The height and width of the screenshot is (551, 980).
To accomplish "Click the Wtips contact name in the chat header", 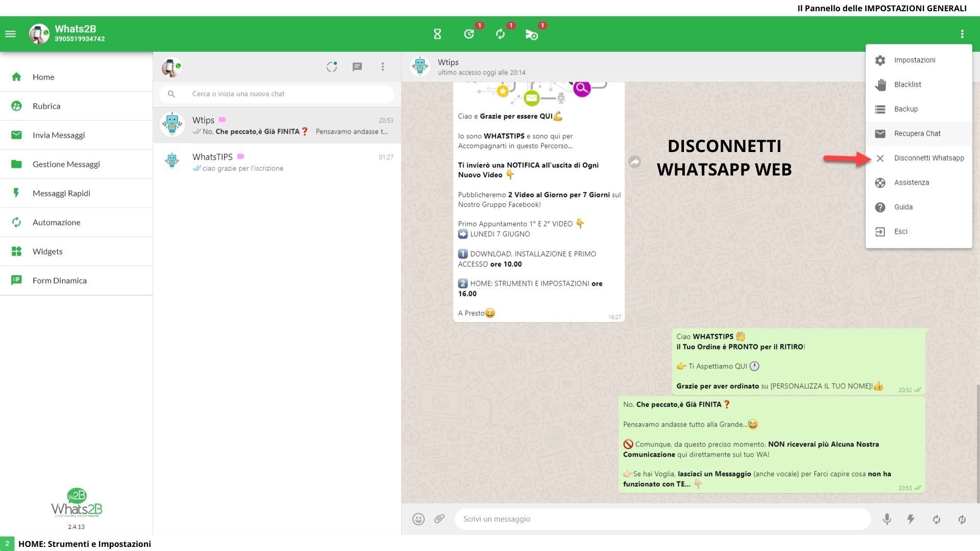I will coord(448,62).
